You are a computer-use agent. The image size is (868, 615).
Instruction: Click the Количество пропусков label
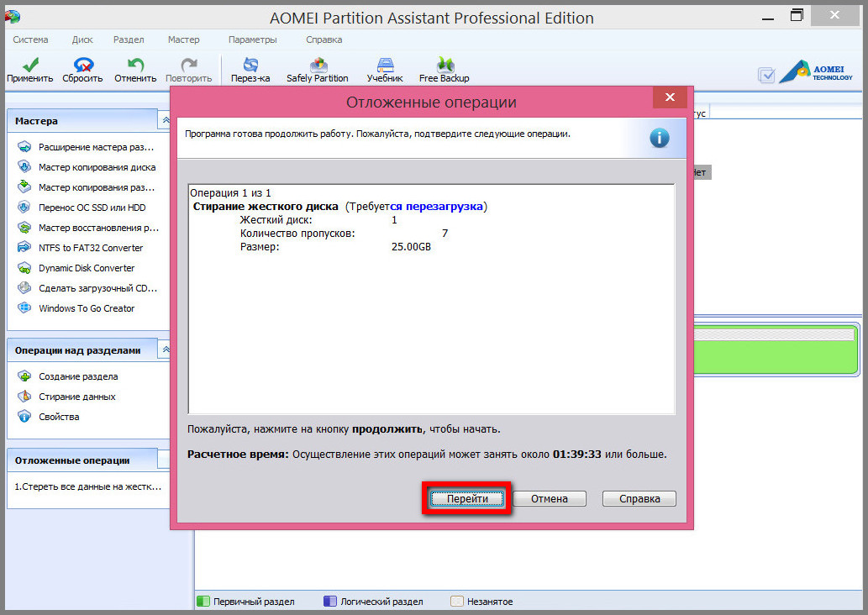tap(297, 234)
